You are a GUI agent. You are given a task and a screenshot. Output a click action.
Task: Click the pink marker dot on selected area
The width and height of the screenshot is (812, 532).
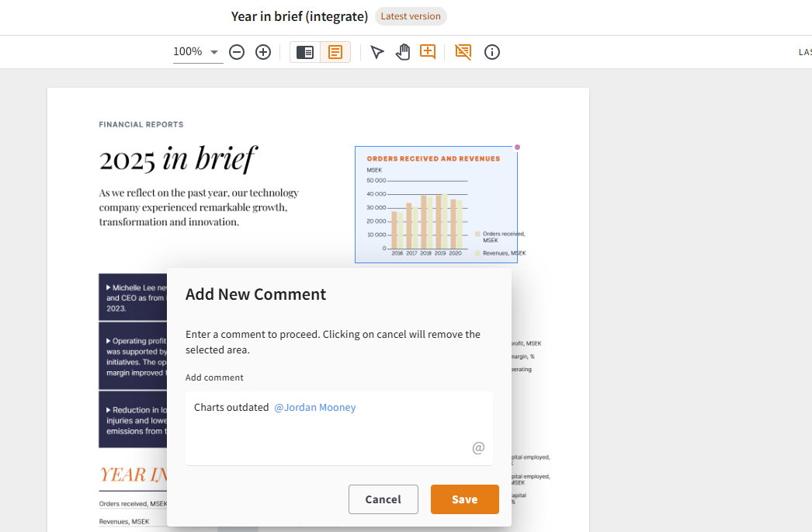(x=517, y=147)
